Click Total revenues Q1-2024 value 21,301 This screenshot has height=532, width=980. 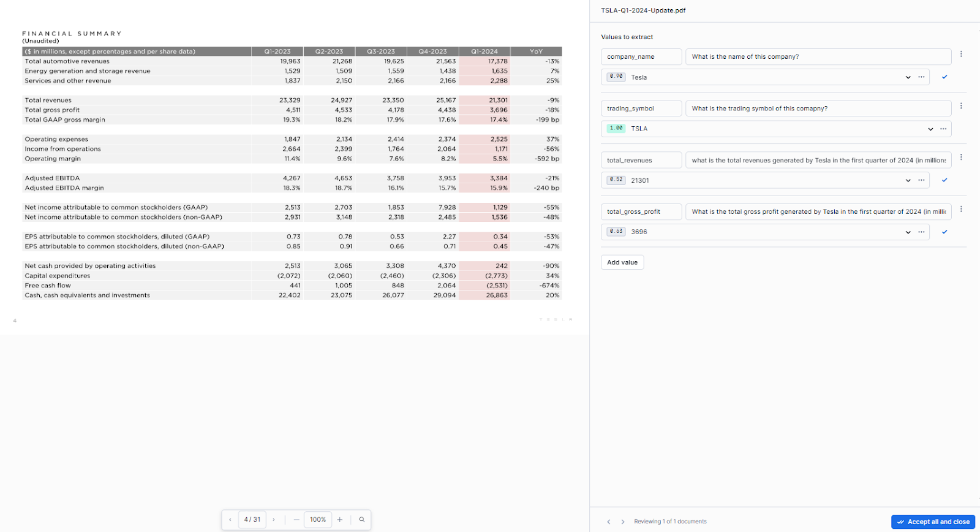499,100
